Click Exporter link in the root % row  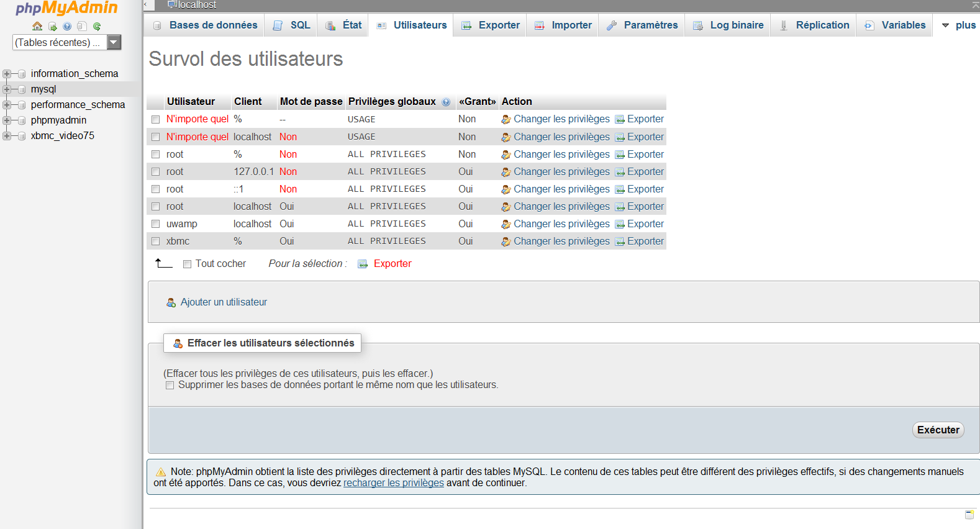645,155
